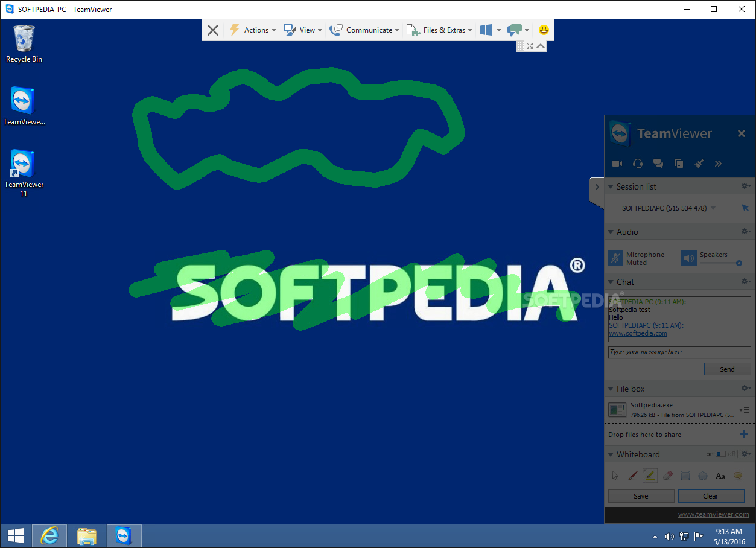Click the file box documents icon
This screenshot has height=548, width=756.
click(679, 164)
